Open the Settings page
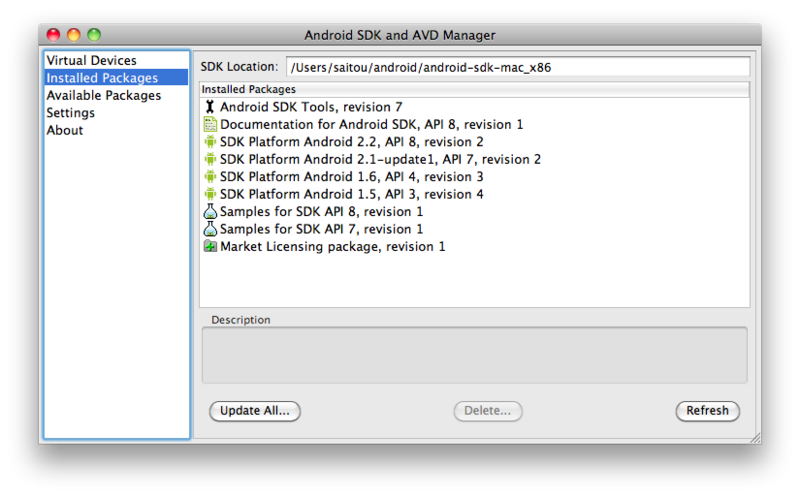Screen dimensions: 800x497 pos(116,113)
